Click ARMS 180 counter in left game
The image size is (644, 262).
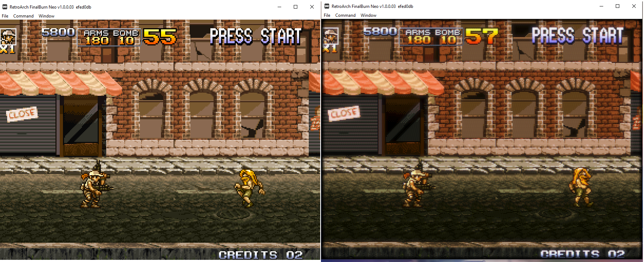tap(96, 37)
